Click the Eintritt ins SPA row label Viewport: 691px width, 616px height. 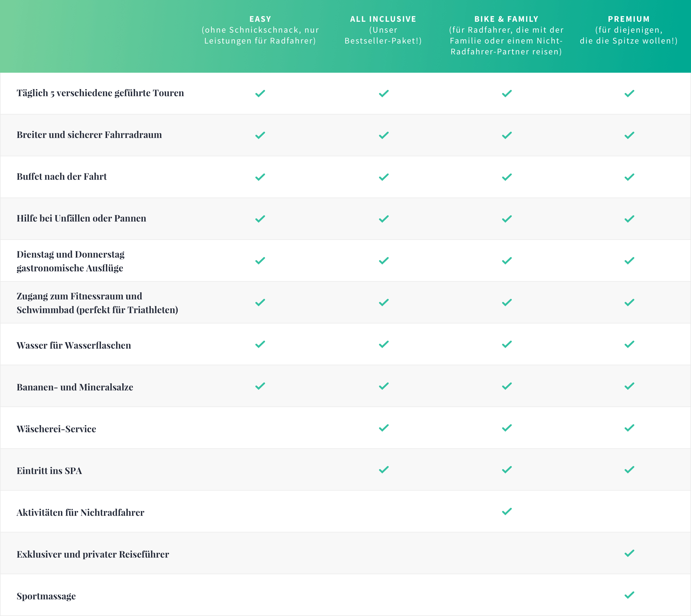[x=50, y=471]
